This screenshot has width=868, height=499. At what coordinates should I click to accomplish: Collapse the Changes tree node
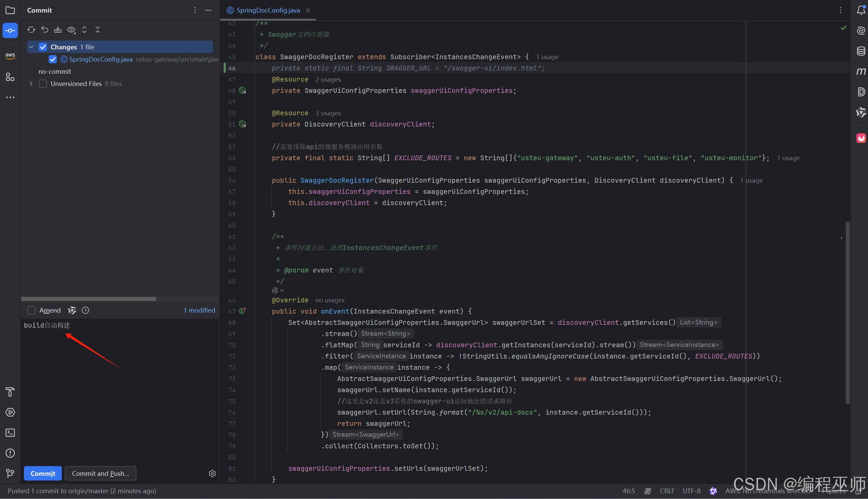[31, 47]
